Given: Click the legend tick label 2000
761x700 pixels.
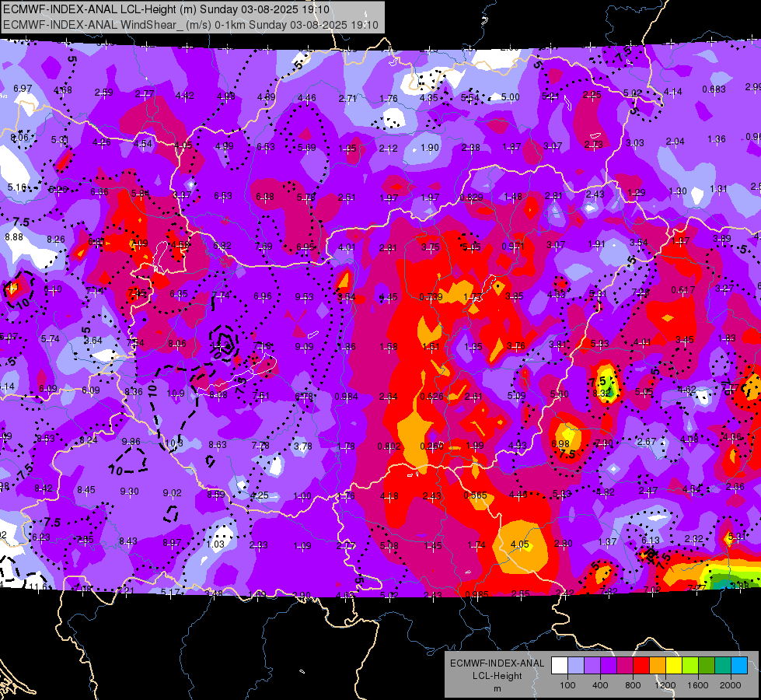Looking at the screenshot, I should pos(731,685).
